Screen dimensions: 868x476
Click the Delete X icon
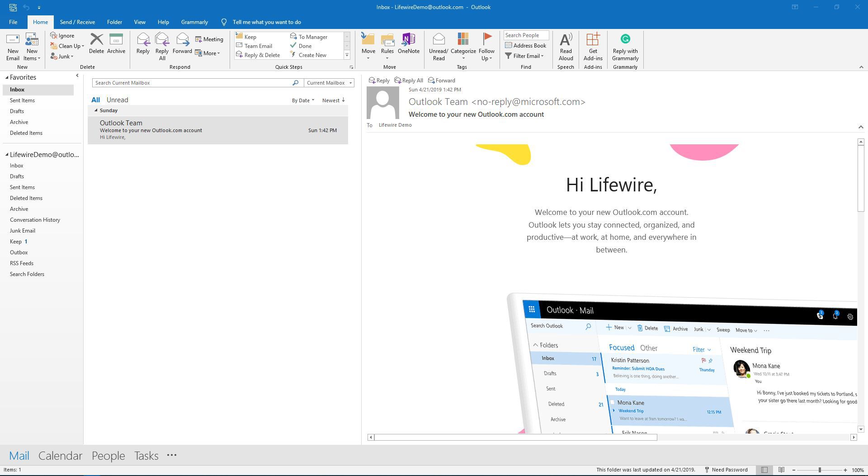[x=96, y=39]
